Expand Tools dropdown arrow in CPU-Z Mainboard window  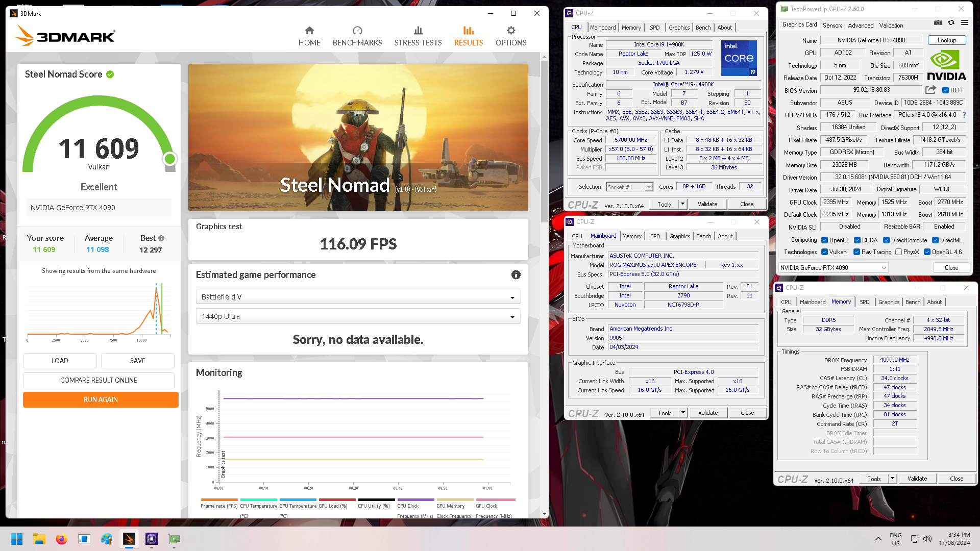(683, 413)
